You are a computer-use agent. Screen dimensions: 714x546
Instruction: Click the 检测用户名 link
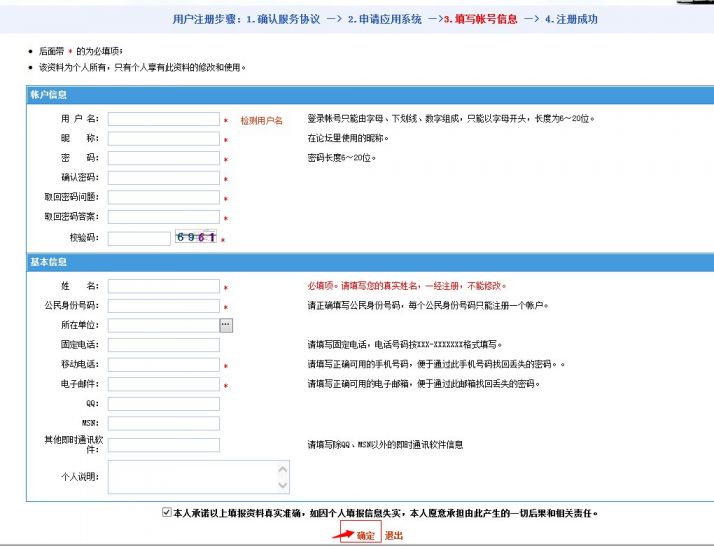pyautogui.click(x=261, y=120)
